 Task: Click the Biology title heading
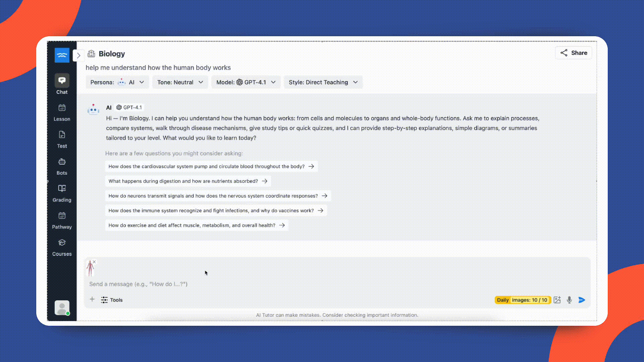pos(112,54)
